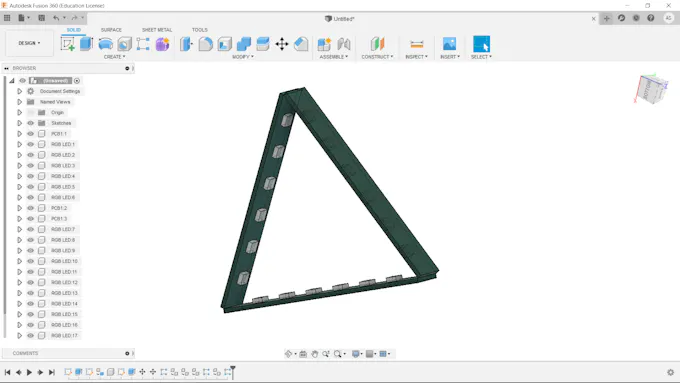Jump to timeline end
Image resolution: width=680 pixels, height=383 pixels.
52,372
